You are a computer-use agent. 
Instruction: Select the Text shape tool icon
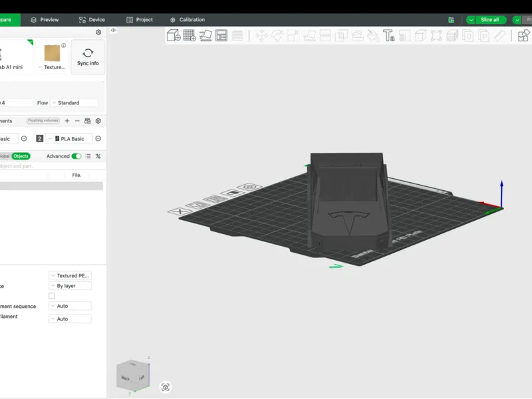[389, 35]
